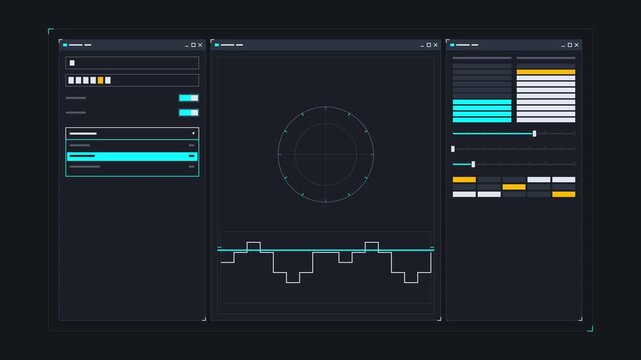Screen dimensions: 641x360
Task: Click the header bar above the white-row list column
Action: [546, 58]
